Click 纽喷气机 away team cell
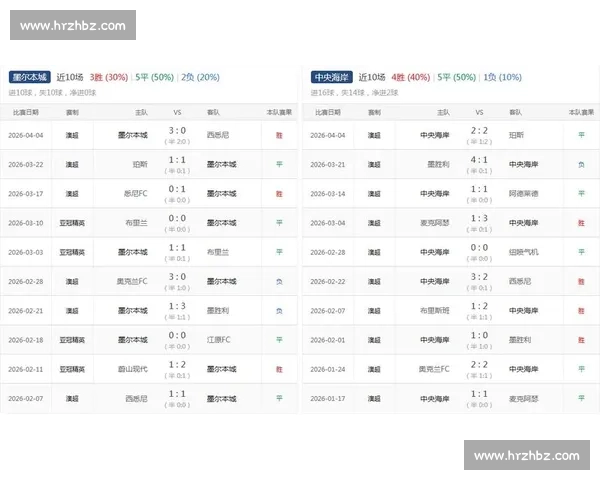The width and height of the screenshot is (600, 480). pos(523,252)
